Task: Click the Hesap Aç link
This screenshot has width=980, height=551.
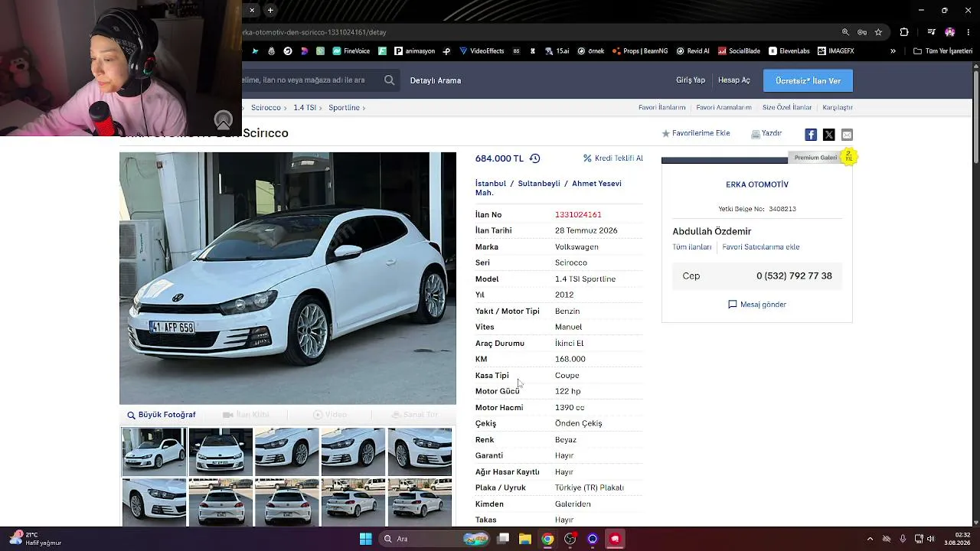Action: tap(734, 80)
